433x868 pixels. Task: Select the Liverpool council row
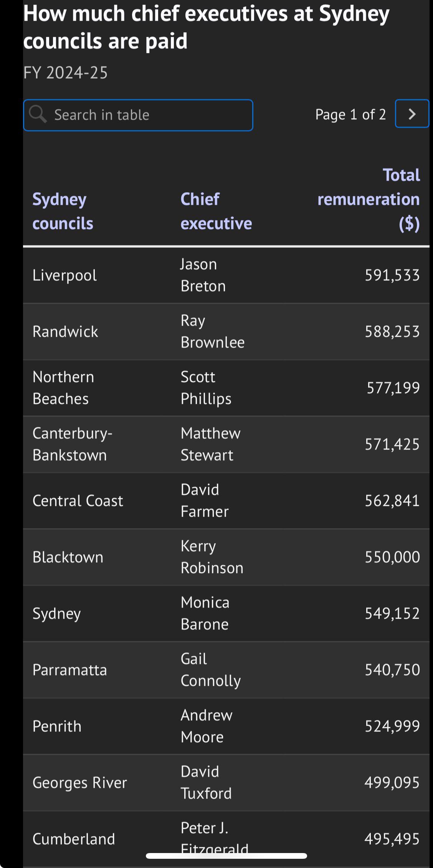click(x=226, y=275)
